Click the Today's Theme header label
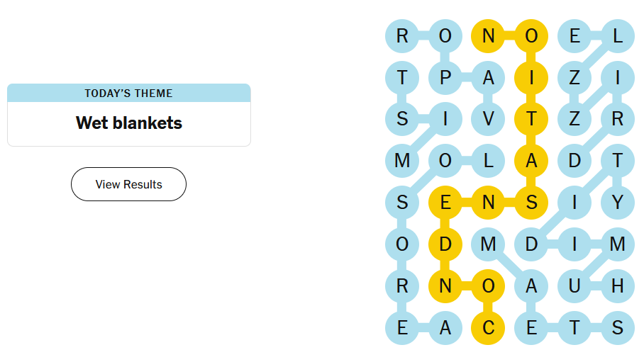Image resolution: width=644 pixels, height=362 pixels. pos(128,93)
